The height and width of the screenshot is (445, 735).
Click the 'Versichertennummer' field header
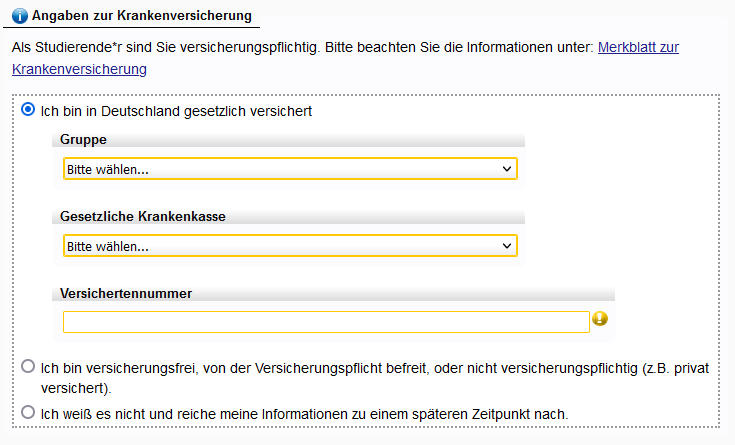coord(126,293)
